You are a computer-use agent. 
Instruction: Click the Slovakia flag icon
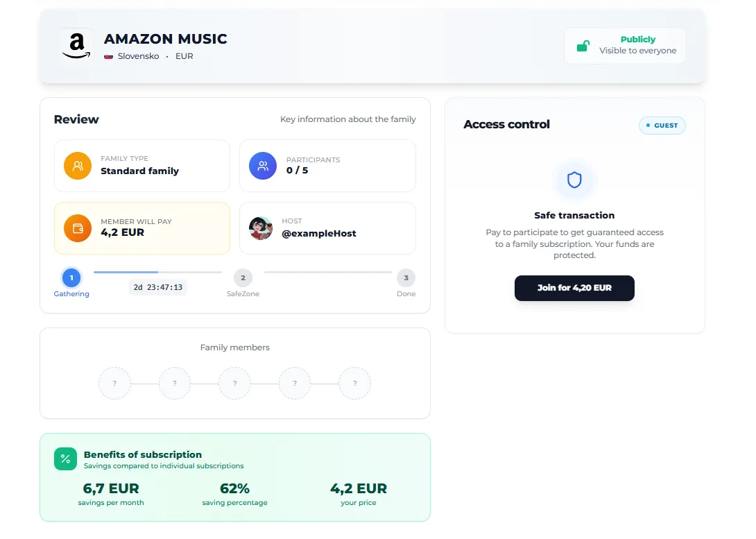point(108,56)
